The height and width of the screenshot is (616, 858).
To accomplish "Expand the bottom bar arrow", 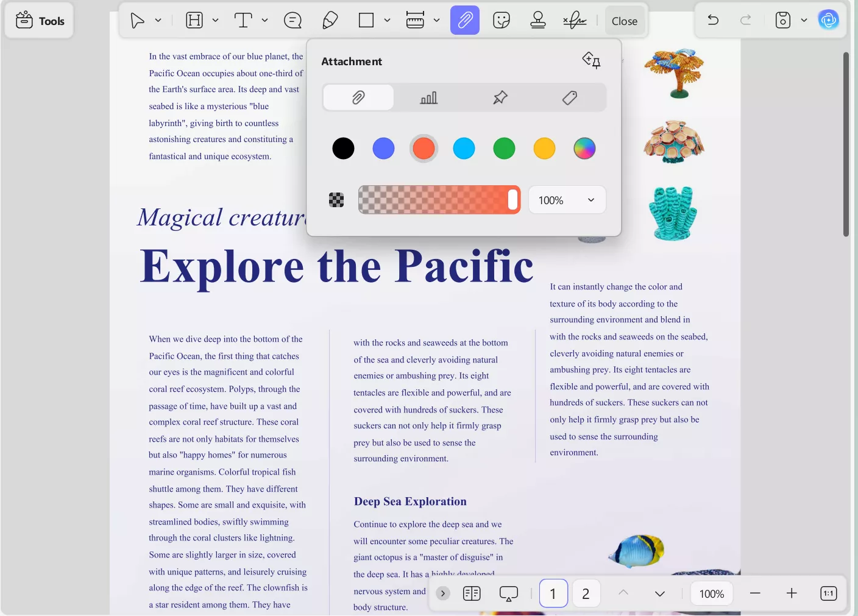I will pyautogui.click(x=443, y=593).
